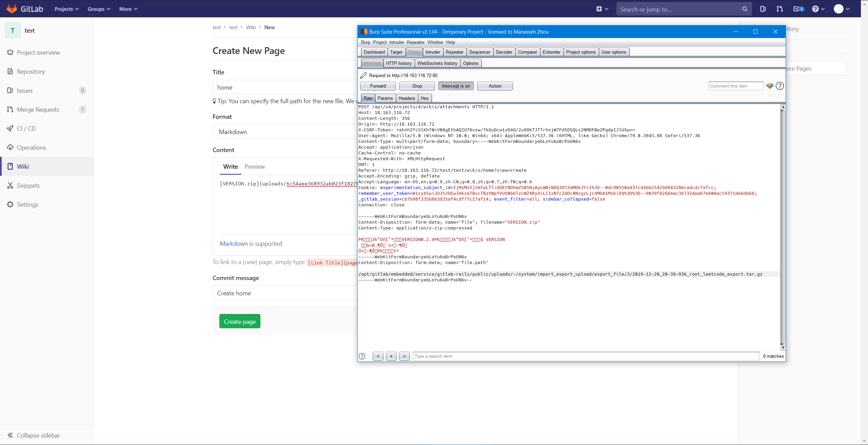The height and width of the screenshot is (445, 868).
Task: Click the green Create page button
Action: (240, 321)
